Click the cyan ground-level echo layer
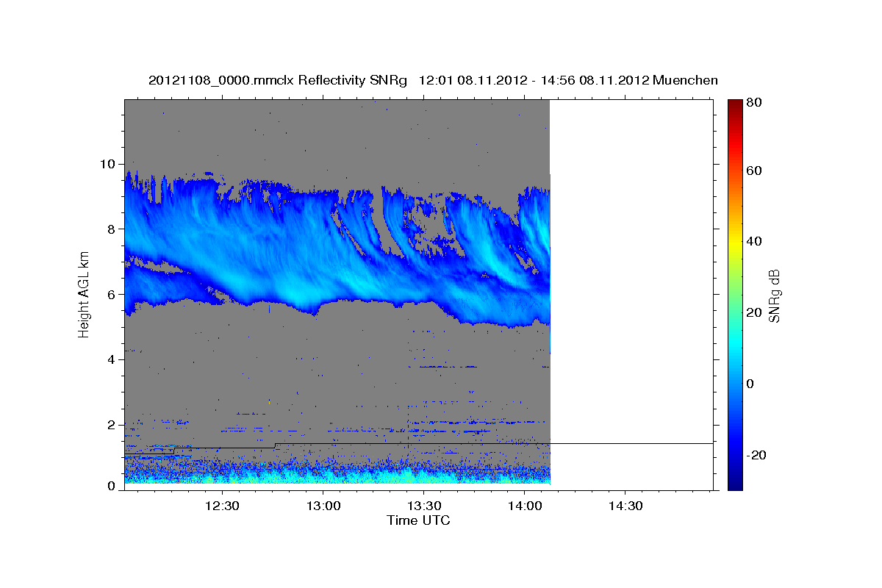 (x=337, y=476)
